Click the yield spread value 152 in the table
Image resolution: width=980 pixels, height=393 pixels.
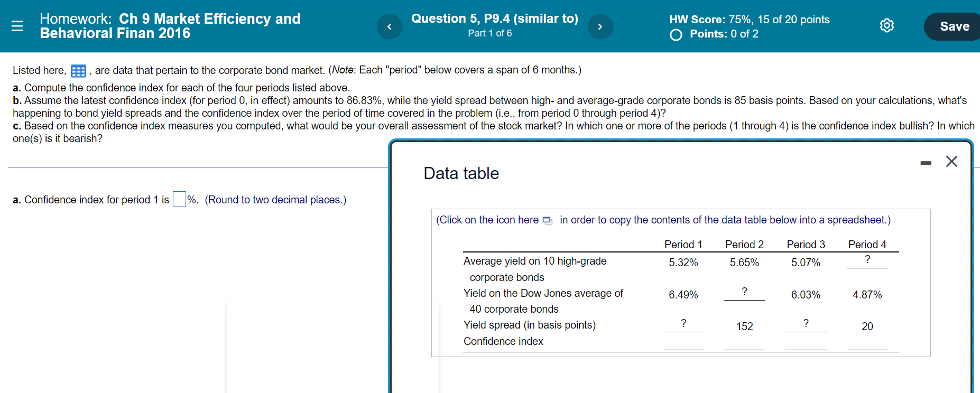[x=744, y=326]
